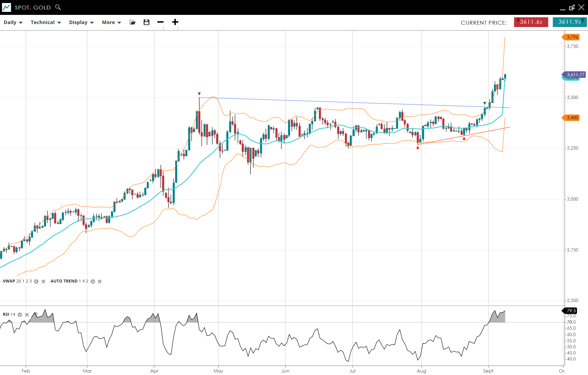Click the teal buy price 3611.92

tap(570, 22)
